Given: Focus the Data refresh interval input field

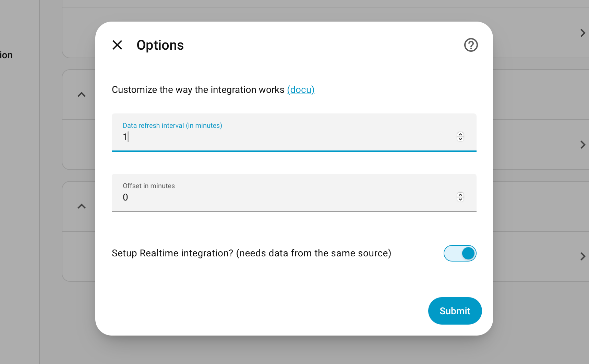Looking at the screenshot, I should click(x=294, y=132).
